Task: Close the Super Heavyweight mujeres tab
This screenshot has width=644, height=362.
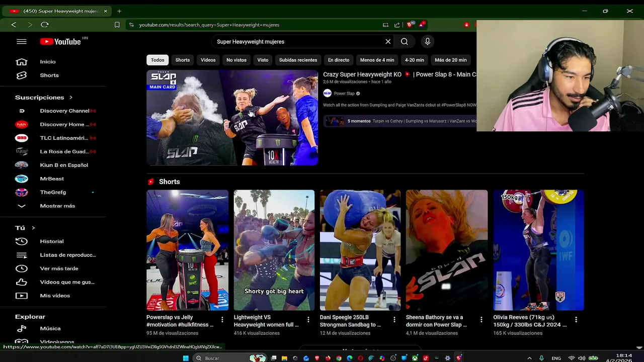Action: pyautogui.click(x=105, y=11)
